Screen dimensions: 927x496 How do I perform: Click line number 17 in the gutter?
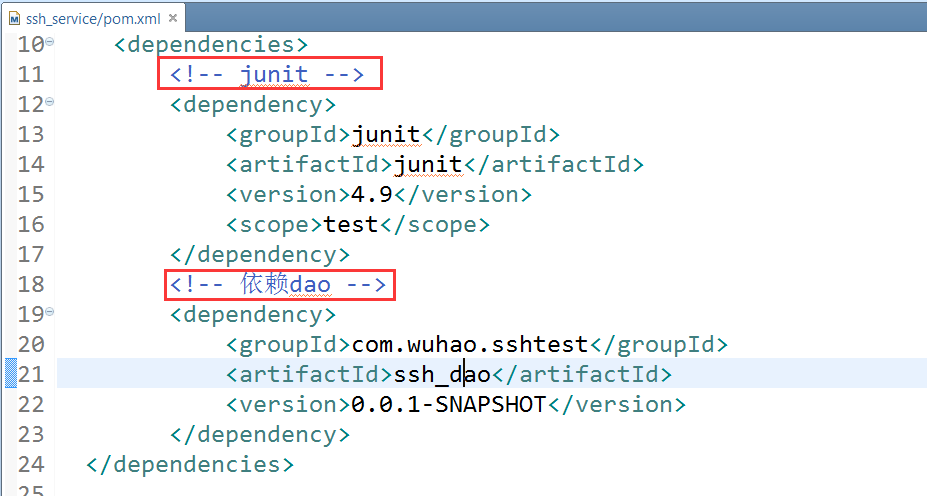click(x=31, y=254)
